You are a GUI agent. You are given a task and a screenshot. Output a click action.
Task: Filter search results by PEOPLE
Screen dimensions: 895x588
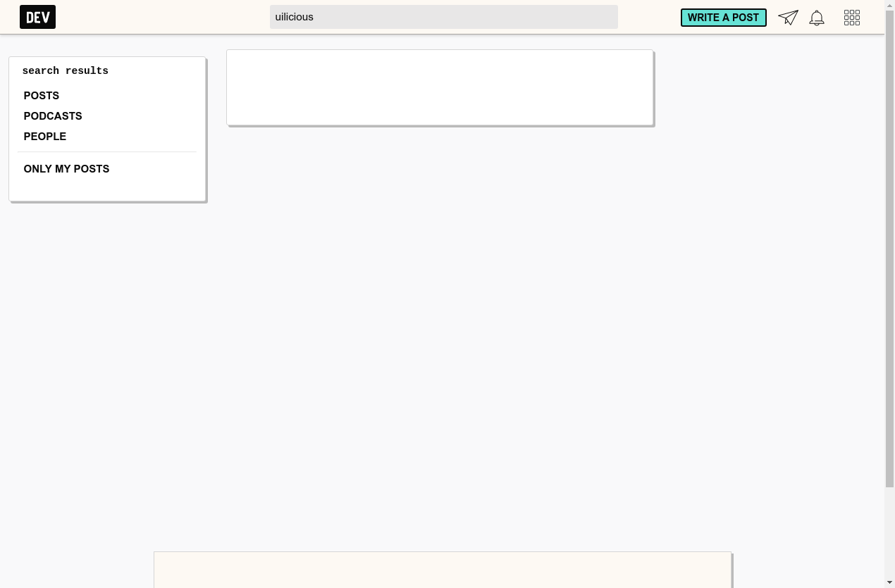click(45, 137)
